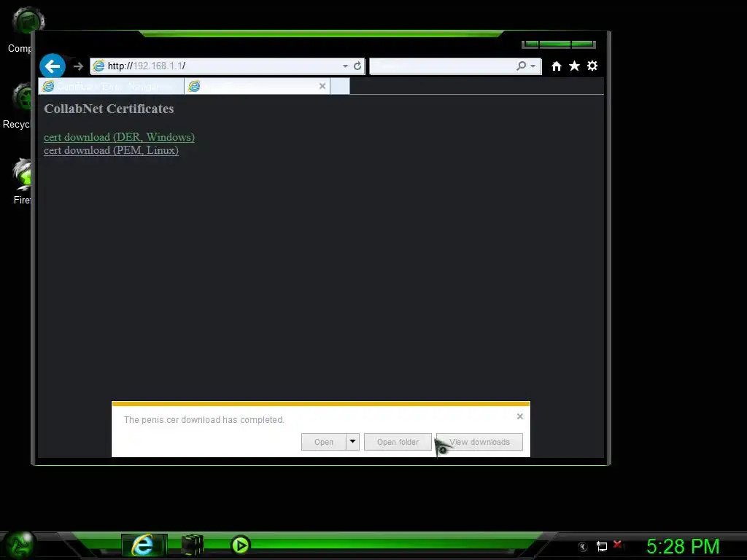The image size is (747, 560).
Task: Open the Tools gear menu
Action: pos(592,66)
